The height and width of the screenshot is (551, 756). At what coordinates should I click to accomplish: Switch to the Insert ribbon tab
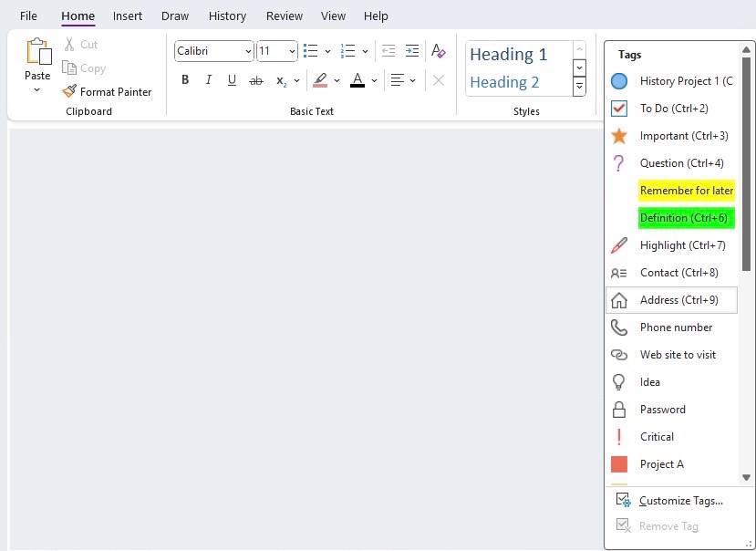[x=128, y=16]
